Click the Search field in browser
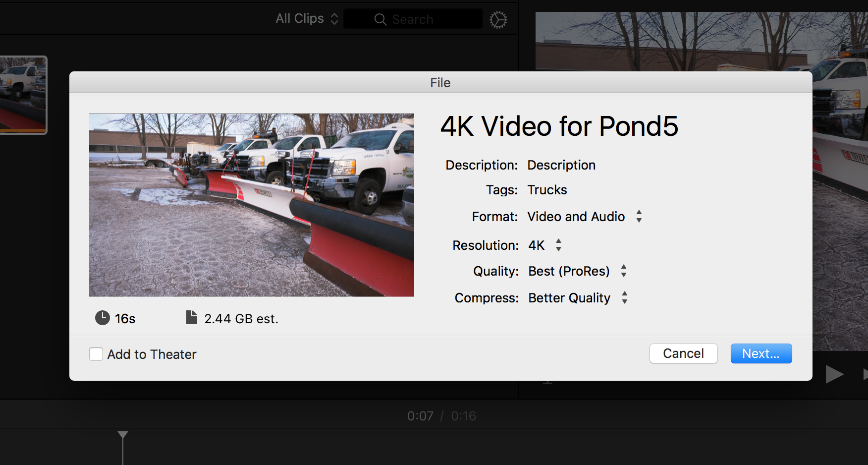 tap(413, 19)
